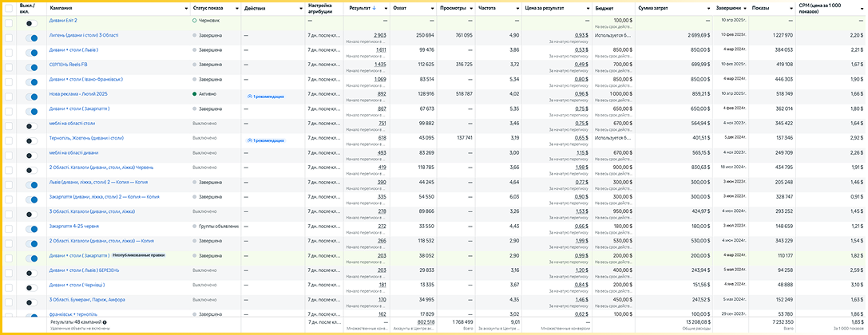Open 3 Області. Каталоги (дивани, столи, ліжка) campaign
The height and width of the screenshot is (335, 868).
92,211
